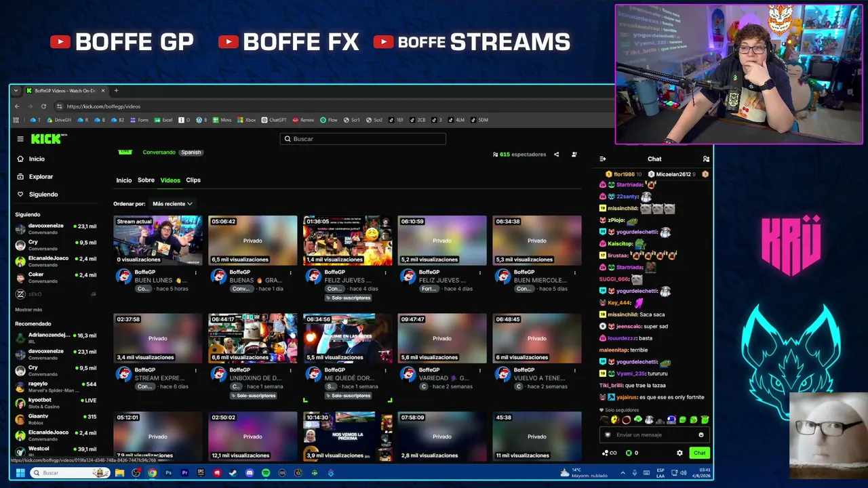The width and height of the screenshot is (868, 488).
Task: Open the ChatGPT bookmark
Action: pyautogui.click(x=274, y=120)
